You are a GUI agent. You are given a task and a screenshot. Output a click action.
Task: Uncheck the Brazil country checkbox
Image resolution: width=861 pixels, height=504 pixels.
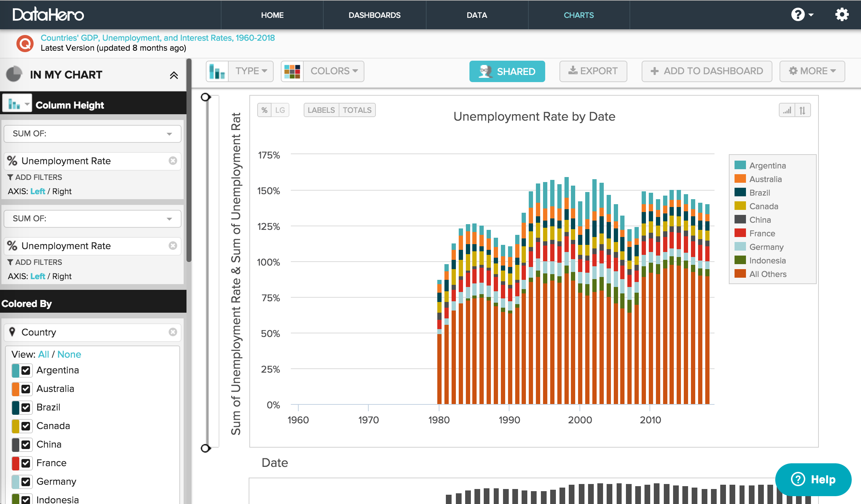25,407
